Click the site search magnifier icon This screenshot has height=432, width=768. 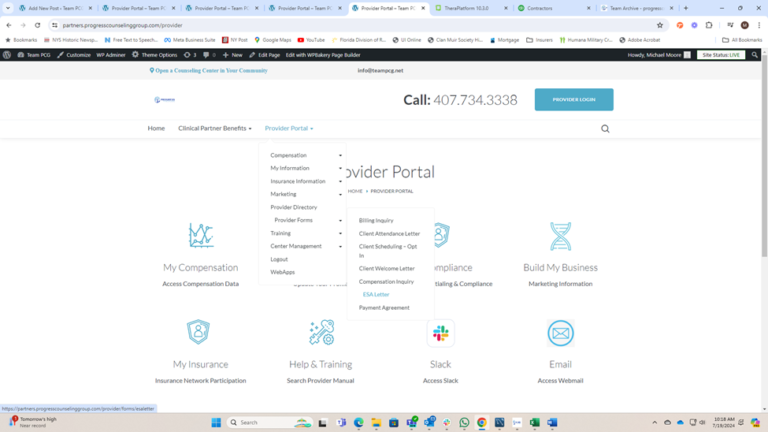coord(605,129)
